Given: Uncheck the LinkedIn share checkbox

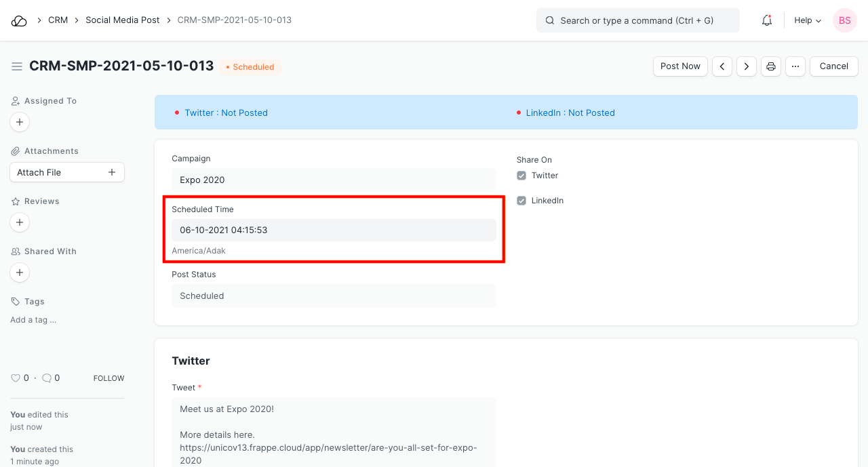Looking at the screenshot, I should coord(521,201).
